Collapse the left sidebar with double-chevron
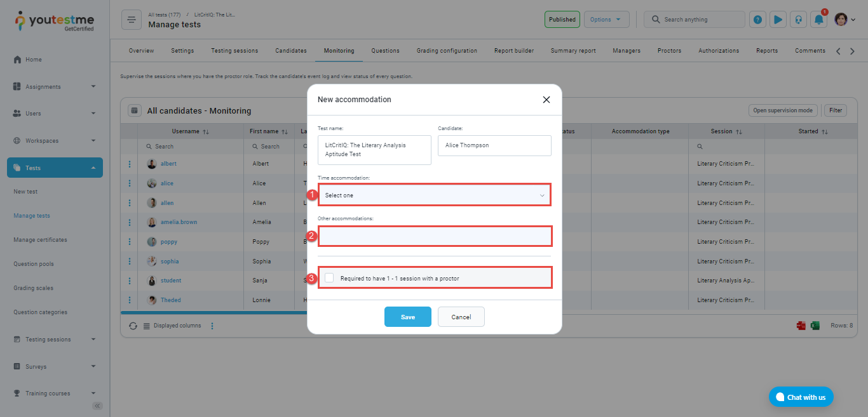Screen dimensions: 868x417 pyautogui.click(x=97, y=406)
